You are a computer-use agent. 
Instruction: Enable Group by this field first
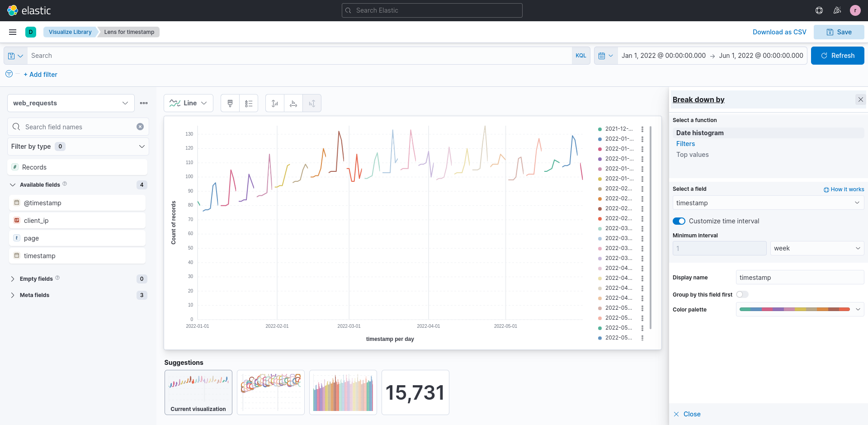(742, 294)
